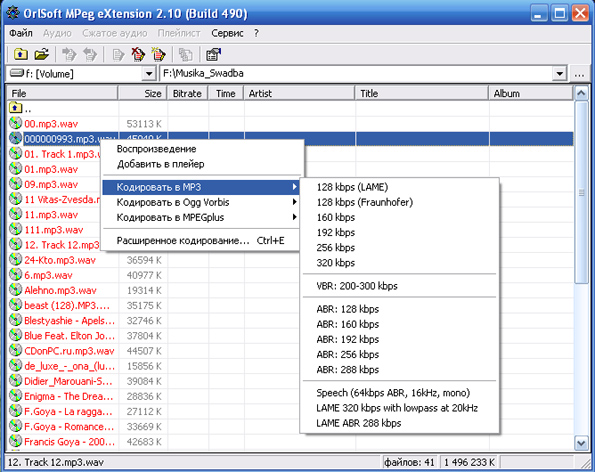Sort by Size column header
The width and height of the screenshot is (595, 472).
143,93
